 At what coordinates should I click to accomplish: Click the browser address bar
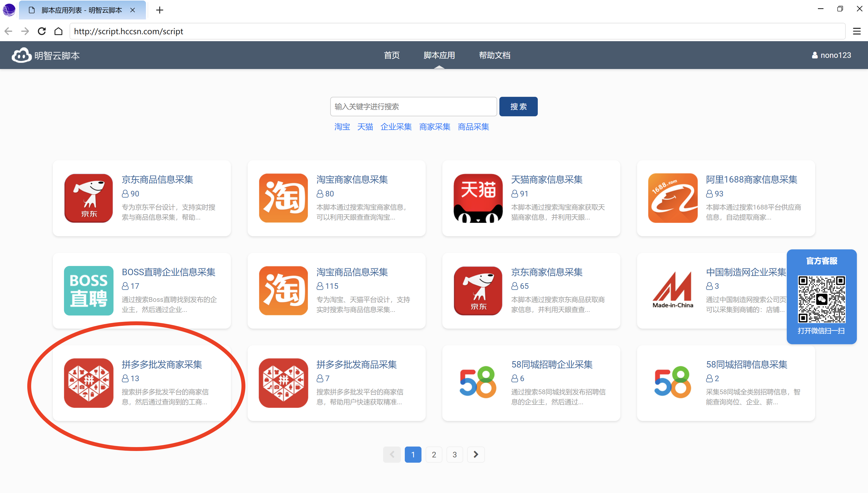click(x=457, y=31)
